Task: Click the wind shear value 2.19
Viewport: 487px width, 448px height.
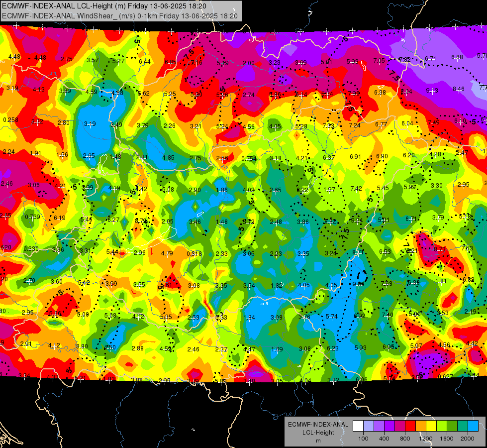Action: coord(471,312)
